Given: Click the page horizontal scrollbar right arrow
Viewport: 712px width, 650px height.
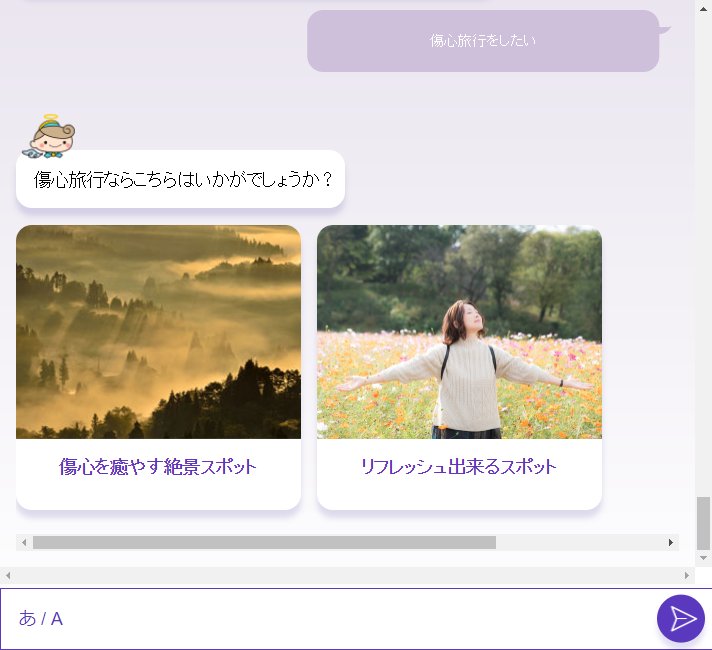Looking at the screenshot, I should (687, 576).
